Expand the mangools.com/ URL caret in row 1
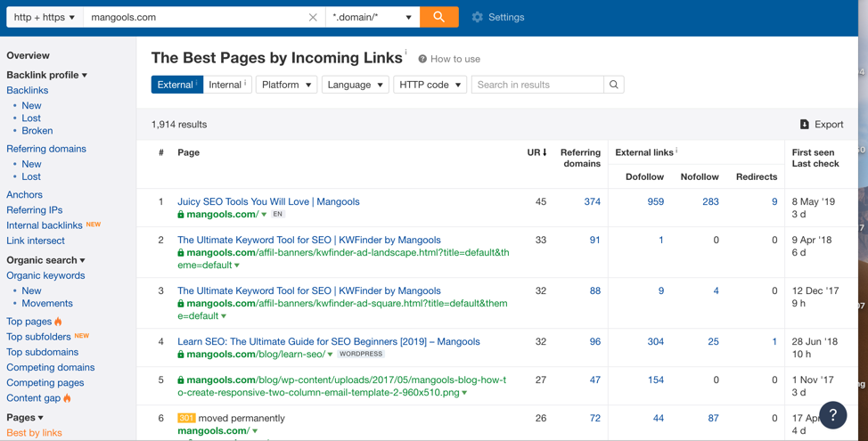 coord(264,215)
